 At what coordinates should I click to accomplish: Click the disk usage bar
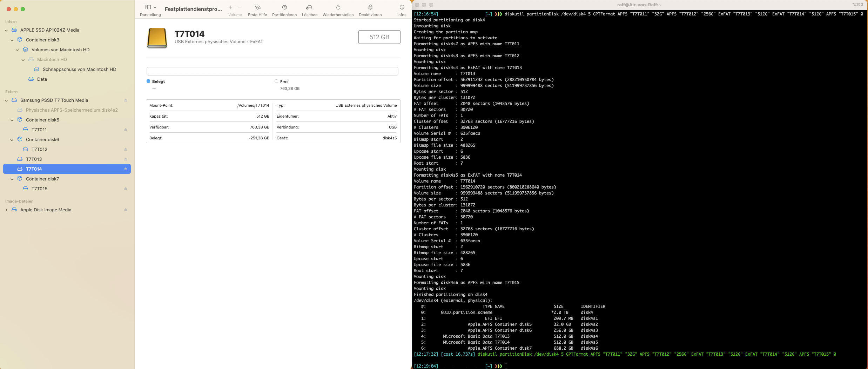click(x=272, y=71)
